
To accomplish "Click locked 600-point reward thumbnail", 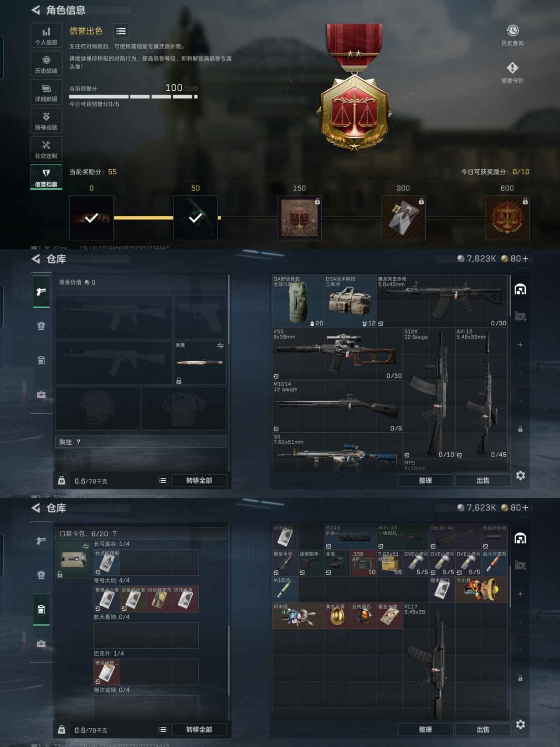I will point(507,218).
